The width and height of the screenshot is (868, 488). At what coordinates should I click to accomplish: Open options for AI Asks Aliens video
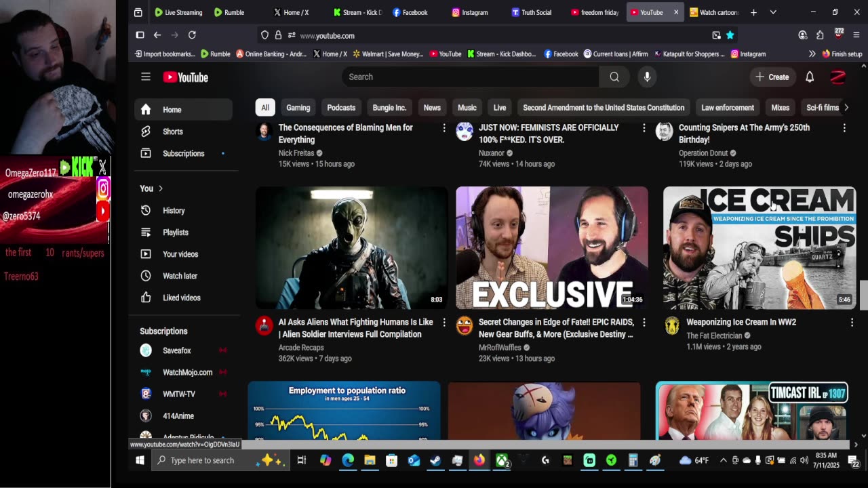coord(444,323)
